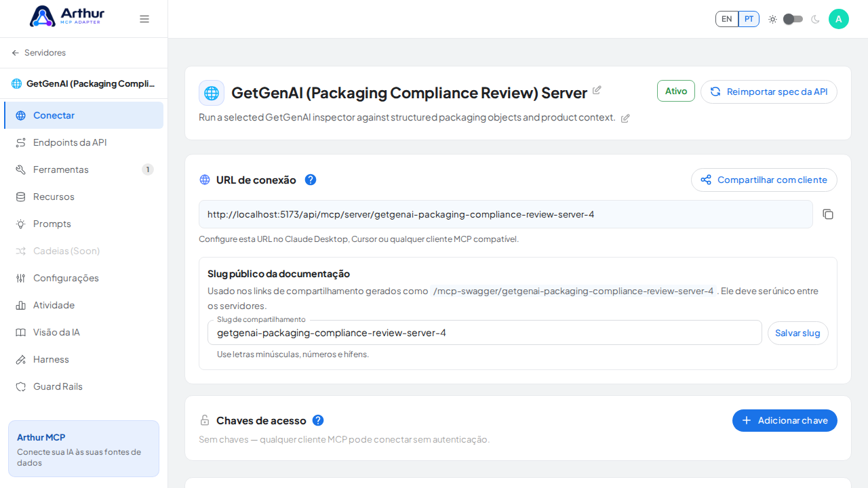Screen dimensions: 868x488
Task: Click the back arrow beside Servidores
Action: coord(16,53)
